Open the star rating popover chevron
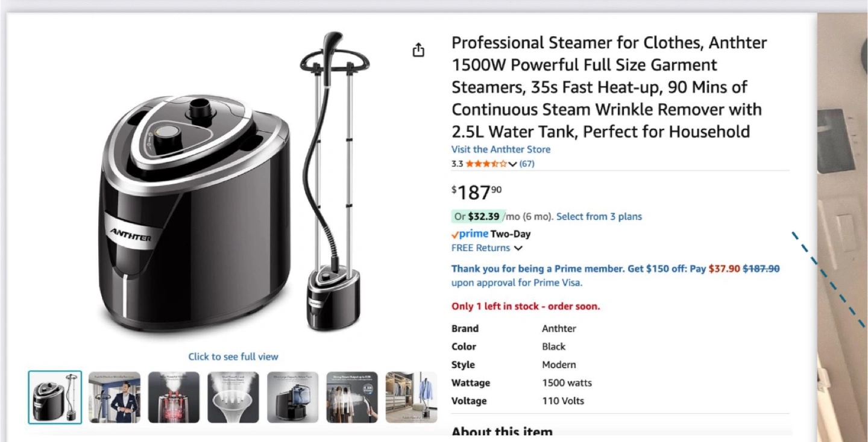Screen dimensions: 868x442 coord(513,164)
